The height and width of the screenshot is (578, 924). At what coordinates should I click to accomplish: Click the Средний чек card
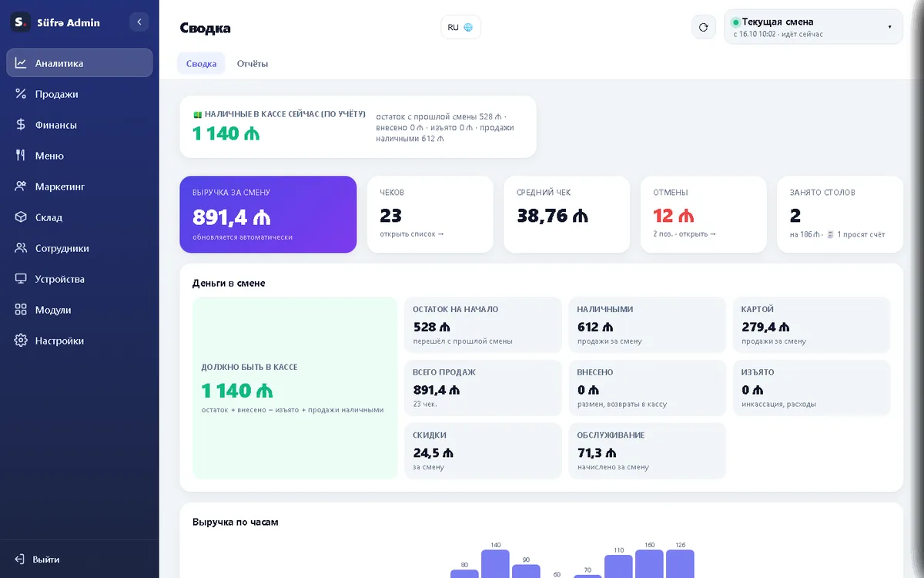[x=567, y=214]
